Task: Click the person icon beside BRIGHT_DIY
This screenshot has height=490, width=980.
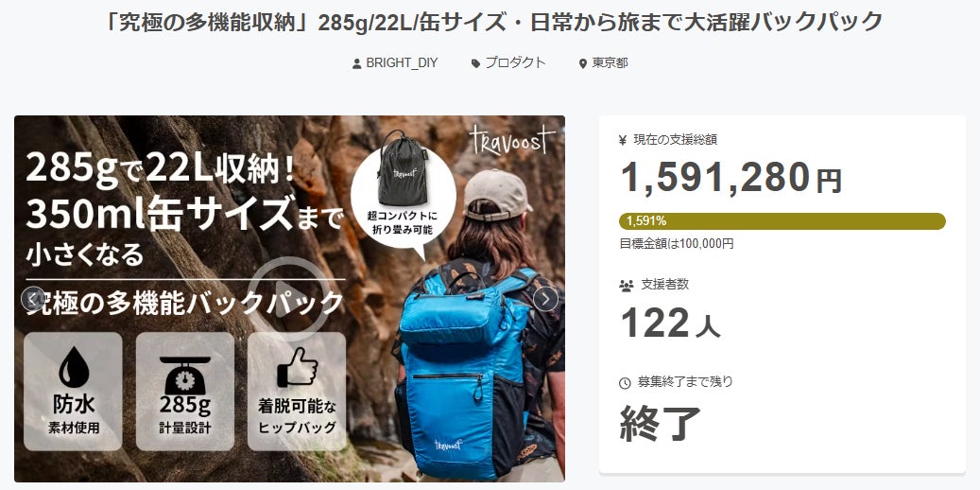Action: pos(357,63)
